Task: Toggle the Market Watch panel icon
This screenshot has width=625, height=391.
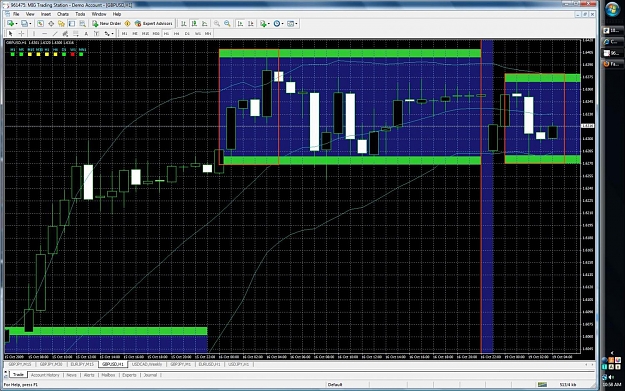Action: (40, 24)
